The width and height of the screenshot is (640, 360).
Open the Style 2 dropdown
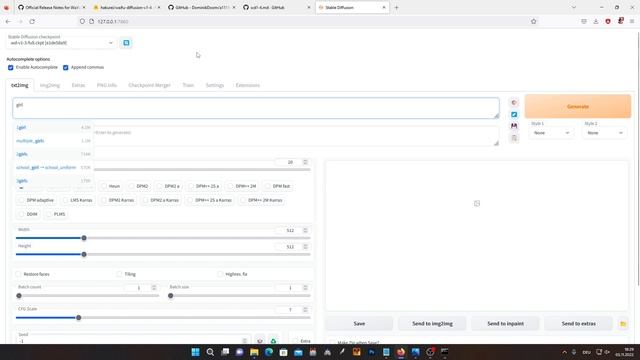[x=603, y=133]
